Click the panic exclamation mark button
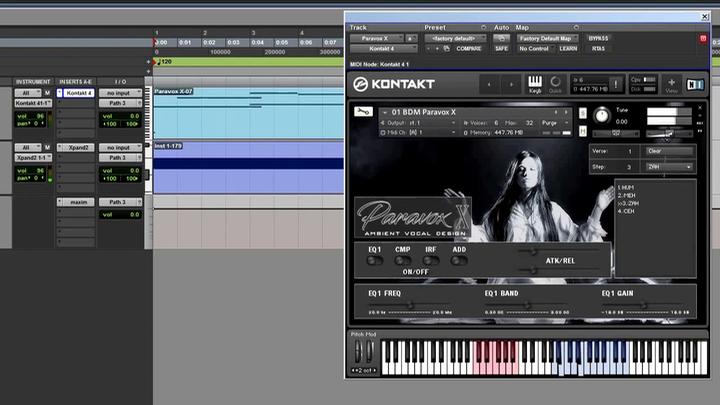 coord(616,84)
